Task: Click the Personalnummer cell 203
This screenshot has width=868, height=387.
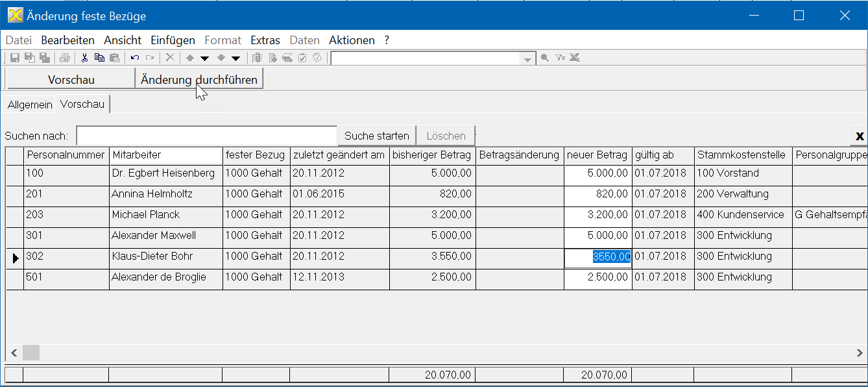Action: click(66, 216)
